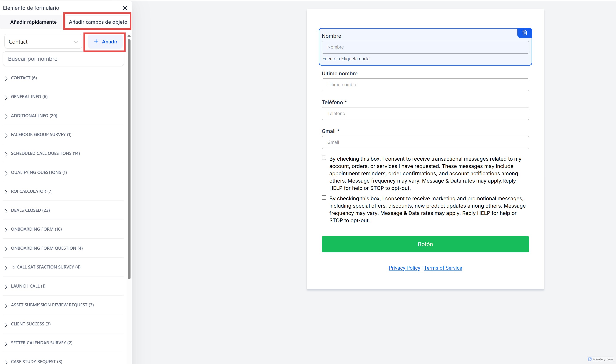Click the plus Añadir button
Viewport: 616px width, 364px height.
(x=105, y=42)
